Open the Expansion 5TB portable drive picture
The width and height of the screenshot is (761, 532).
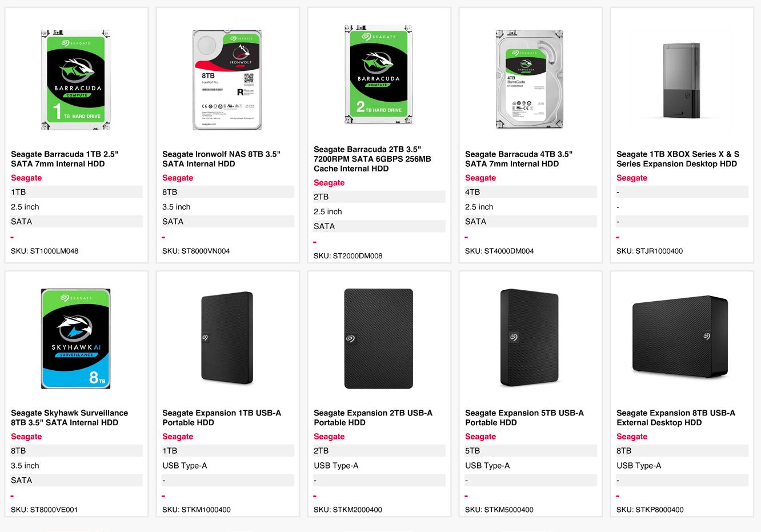tap(529, 338)
